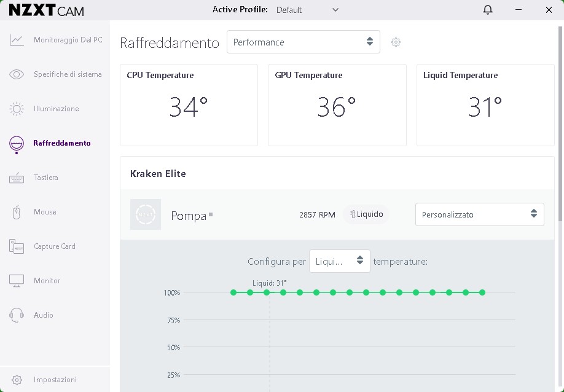Click the vertical scrollbar on right

560,123
